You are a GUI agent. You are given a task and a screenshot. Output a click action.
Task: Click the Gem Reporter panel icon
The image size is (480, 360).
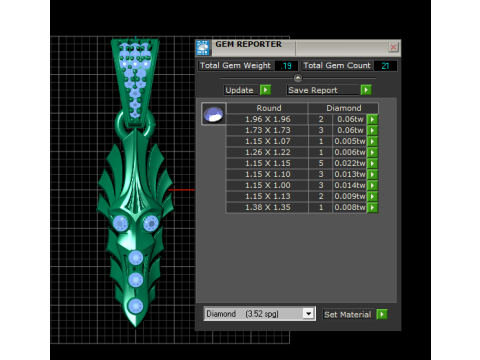[203, 48]
